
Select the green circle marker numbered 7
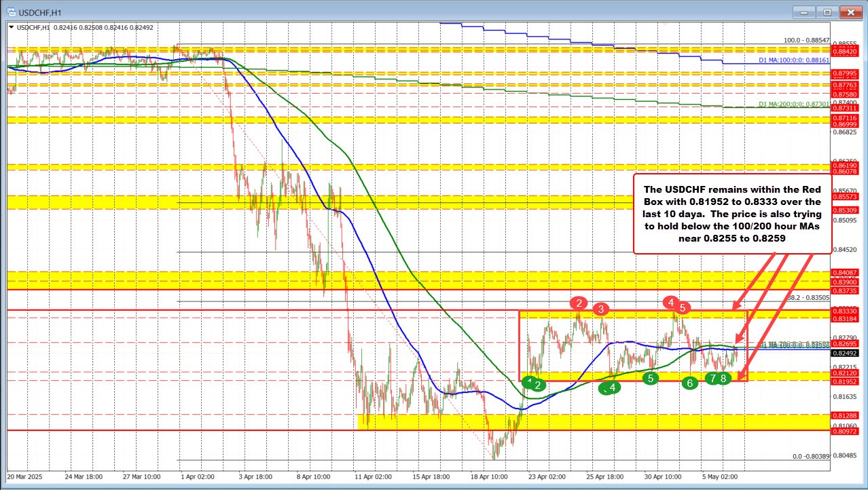tap(712, 378)
